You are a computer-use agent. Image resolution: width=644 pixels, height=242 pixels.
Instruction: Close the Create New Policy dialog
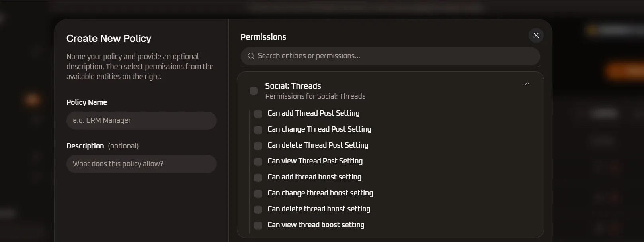point(536,35)
